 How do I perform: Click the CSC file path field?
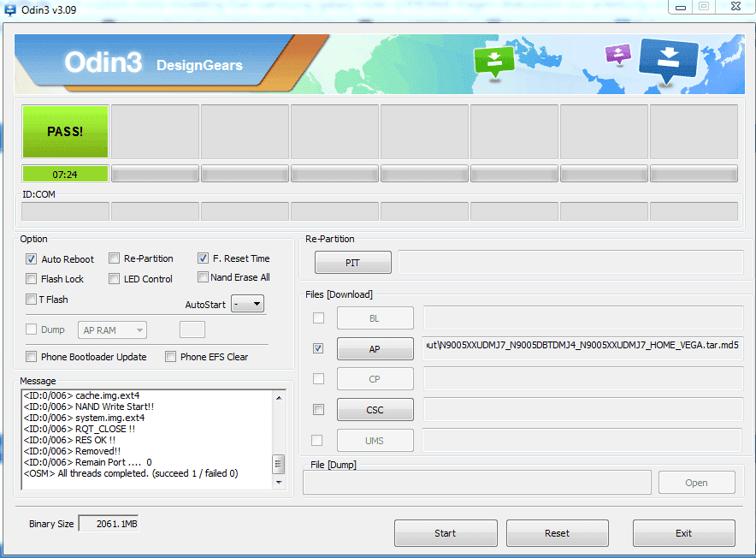point(583,409)
